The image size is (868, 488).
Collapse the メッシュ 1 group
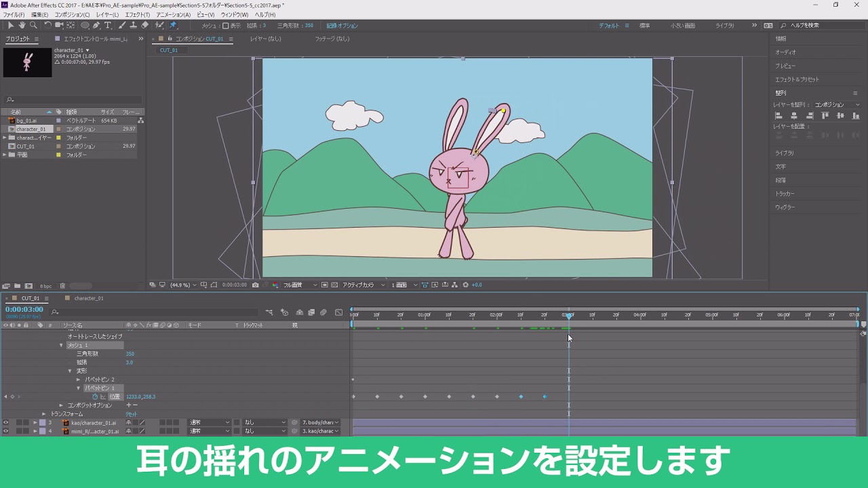[61, 345]
